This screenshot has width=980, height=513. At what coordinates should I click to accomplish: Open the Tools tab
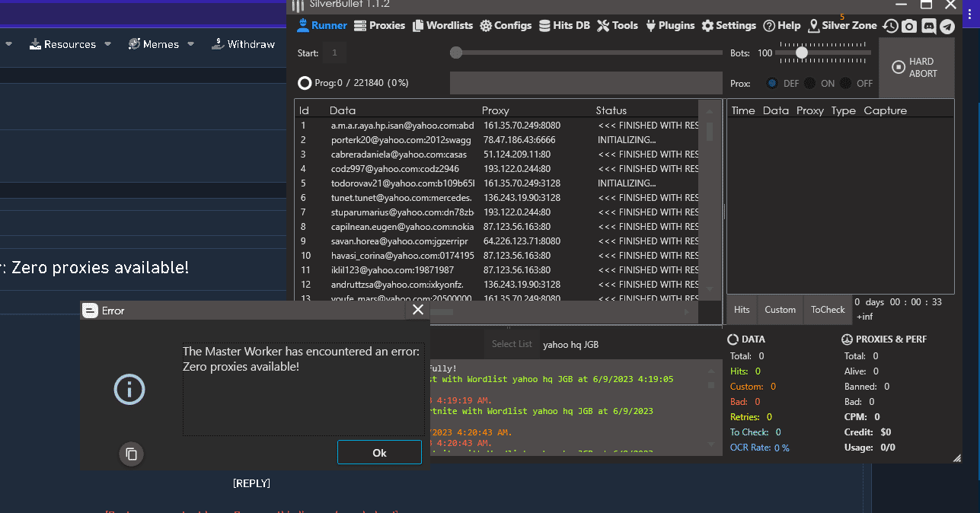coord(618,25)
